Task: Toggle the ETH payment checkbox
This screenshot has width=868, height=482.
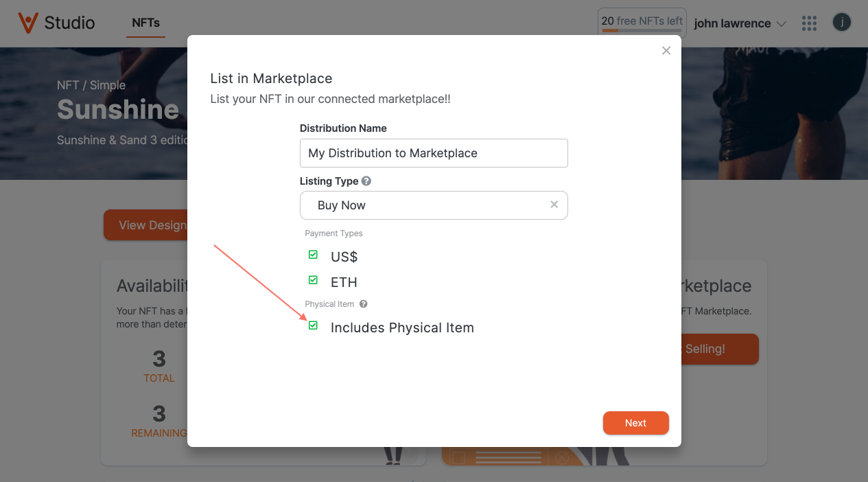Action: (x=313, y=280)
